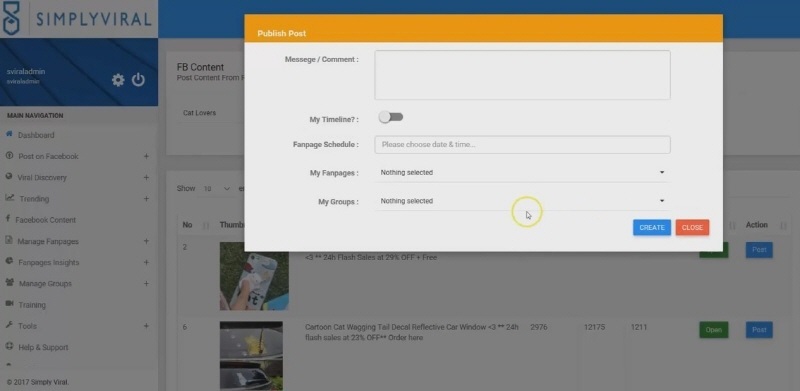The width and height of the screenshot is (800, 391).
Task: Log out using the power icon
Action: coord(138,80)
